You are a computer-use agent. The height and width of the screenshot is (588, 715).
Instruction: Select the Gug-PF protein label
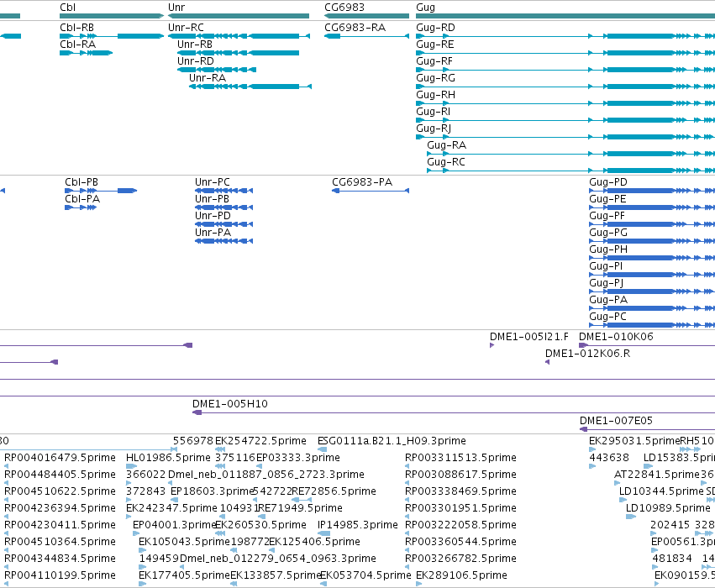click(607, 217)
